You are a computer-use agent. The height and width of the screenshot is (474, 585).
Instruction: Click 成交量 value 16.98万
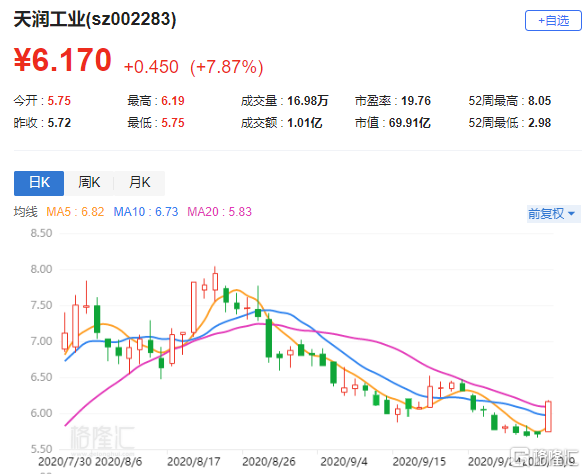click(x=307, y=101)
